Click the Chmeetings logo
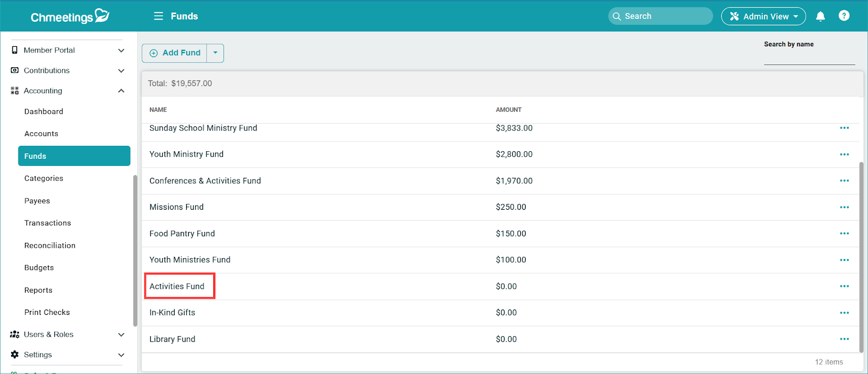 (69, 17)
